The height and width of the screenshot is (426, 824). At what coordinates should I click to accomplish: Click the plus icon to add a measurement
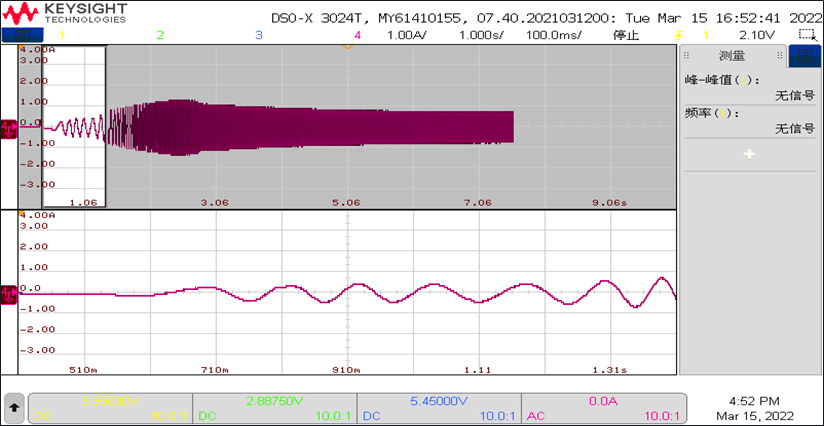[749, 154]
